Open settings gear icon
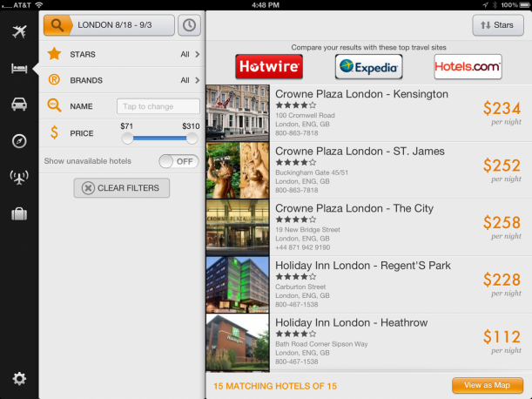532x399 pixels. click(x=18, y=378)
